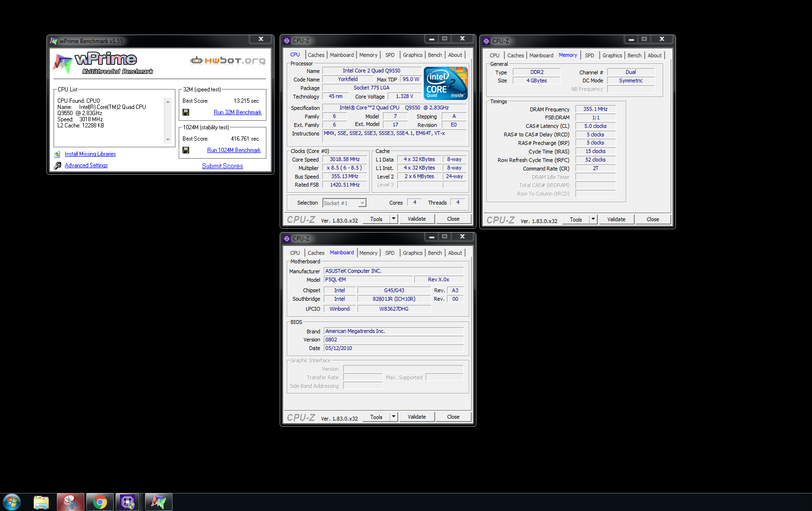Image resolution: width=812 pixels, height=511 pixels.
Task: Click the Install Missing Libraries icon
Action: (57, 154)
